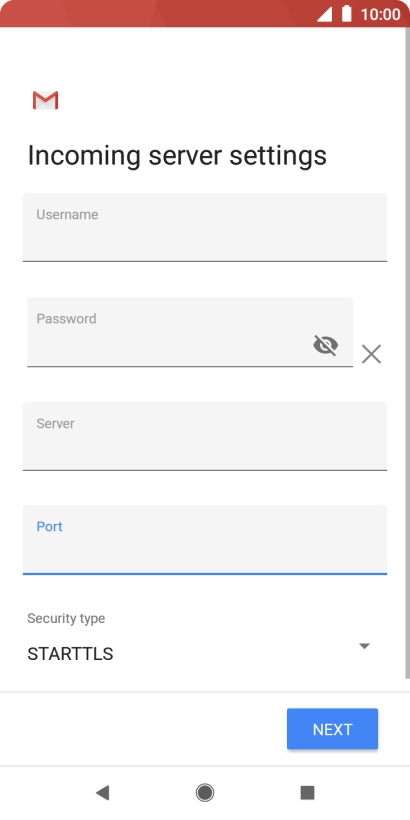The height and width of the screenshot is (820, 410).
Task: Tap the Android back navigation triangle
Action: point(102,793)
